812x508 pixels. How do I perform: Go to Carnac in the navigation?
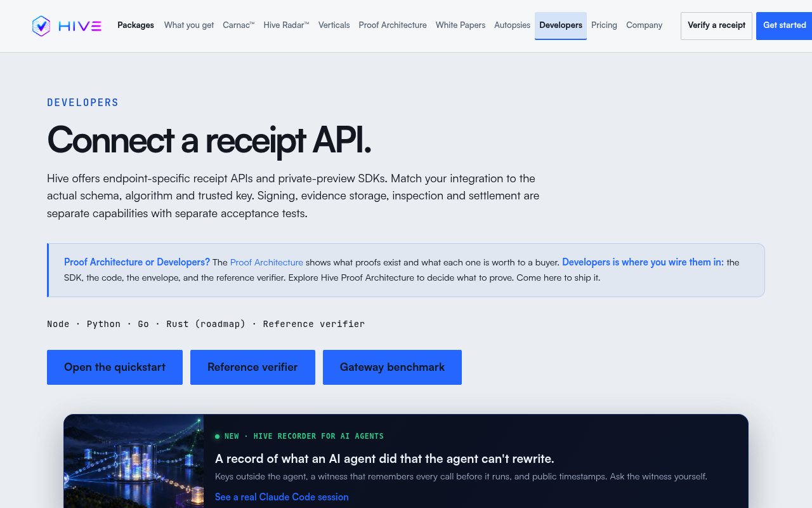pos(239,25)
